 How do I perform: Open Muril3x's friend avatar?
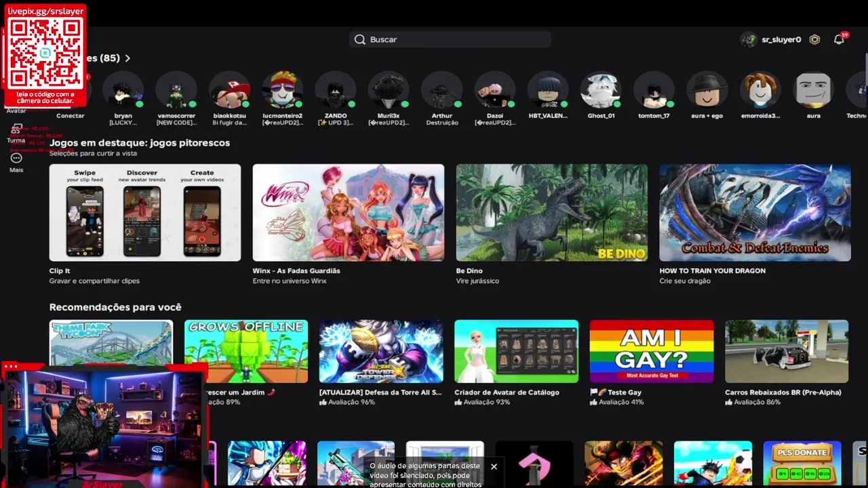tap(389, 89)
